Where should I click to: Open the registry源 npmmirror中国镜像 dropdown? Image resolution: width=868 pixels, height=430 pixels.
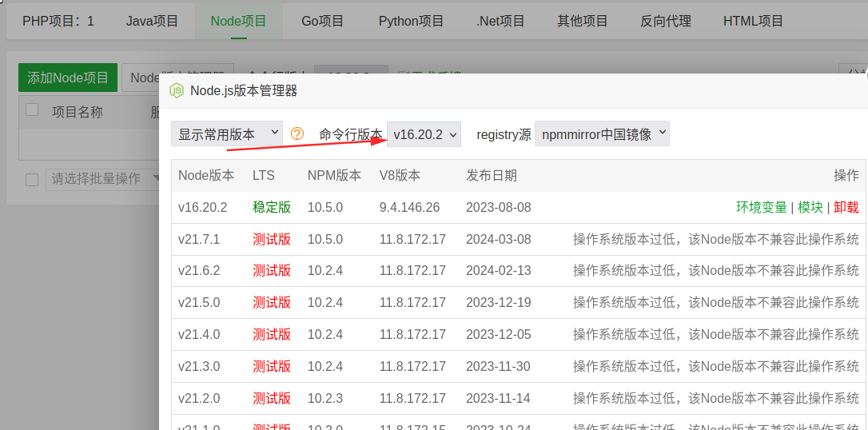603,134
